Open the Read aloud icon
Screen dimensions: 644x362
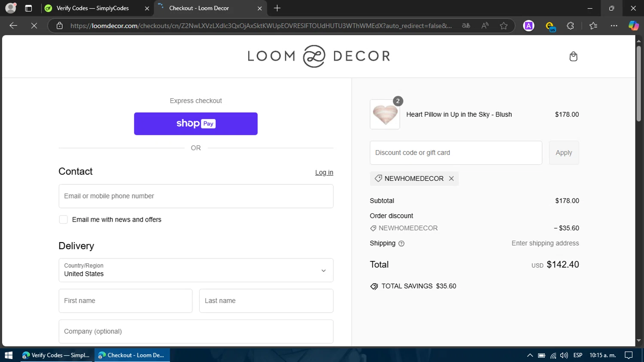point(485,26)
